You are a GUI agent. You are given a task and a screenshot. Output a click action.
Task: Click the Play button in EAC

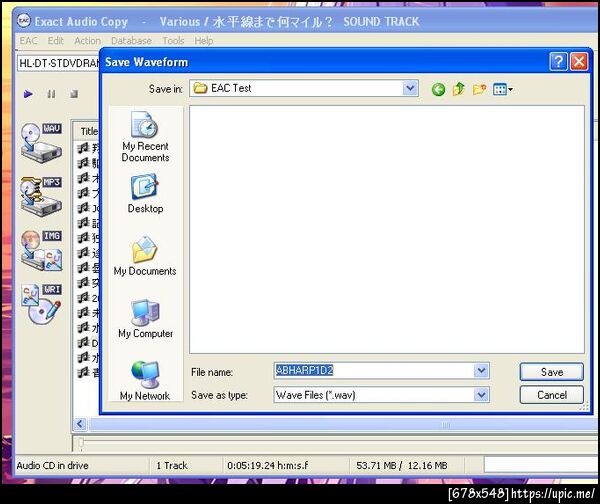(28, 94)
